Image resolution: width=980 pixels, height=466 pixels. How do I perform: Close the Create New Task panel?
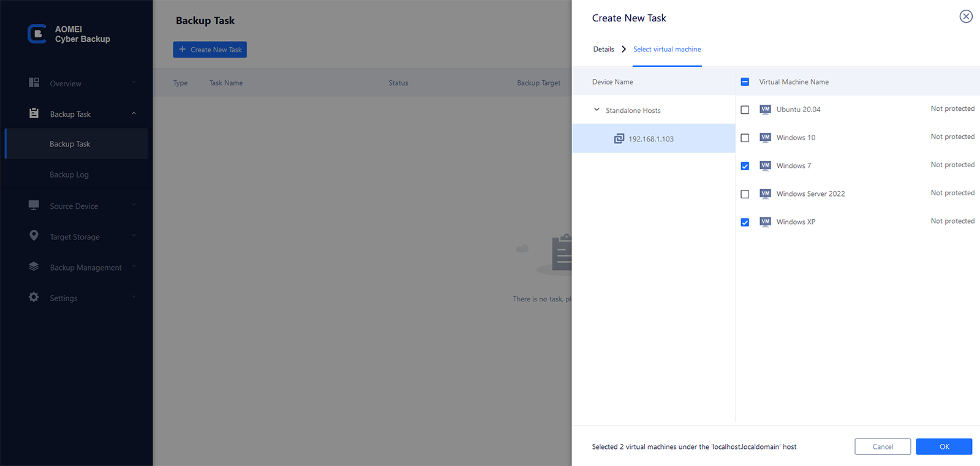tap(966, 17)
